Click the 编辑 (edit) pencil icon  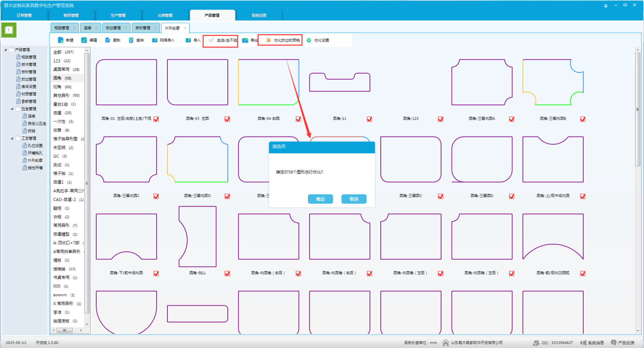pyautogui.click(x=84, y=40)
